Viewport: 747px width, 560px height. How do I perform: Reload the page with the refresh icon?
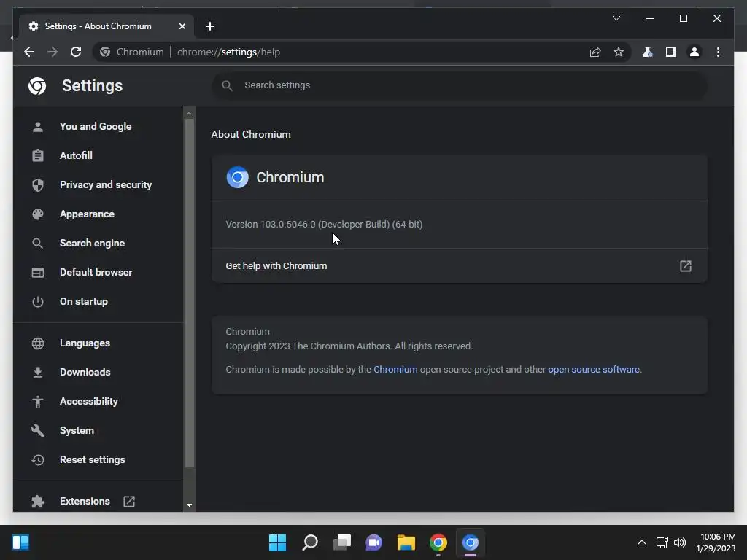76,52
